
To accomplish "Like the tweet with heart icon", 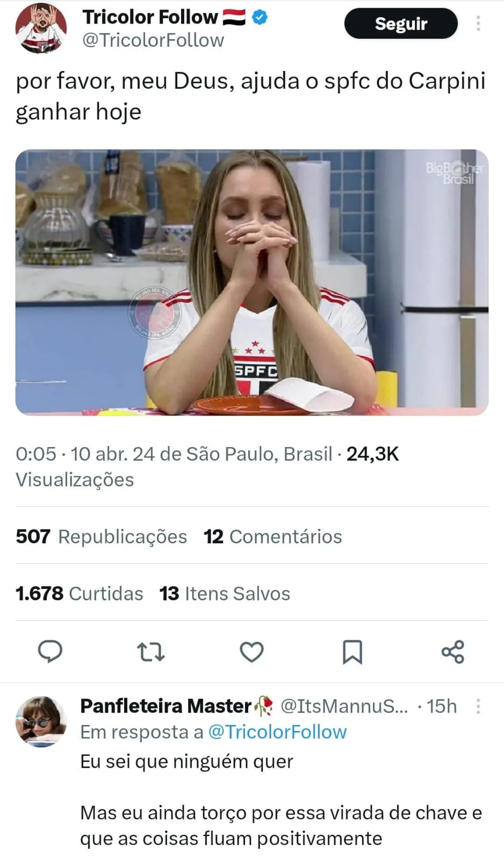I will coord(251,652).
